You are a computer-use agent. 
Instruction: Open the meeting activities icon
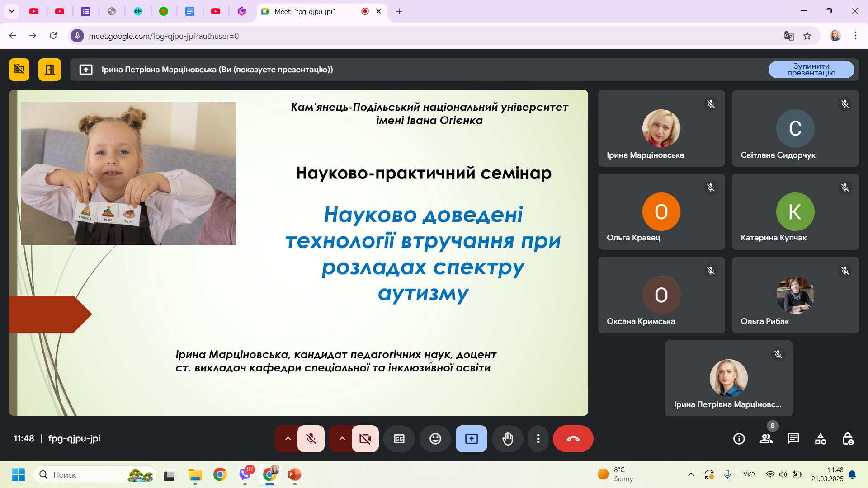click(x=821, y=439)
